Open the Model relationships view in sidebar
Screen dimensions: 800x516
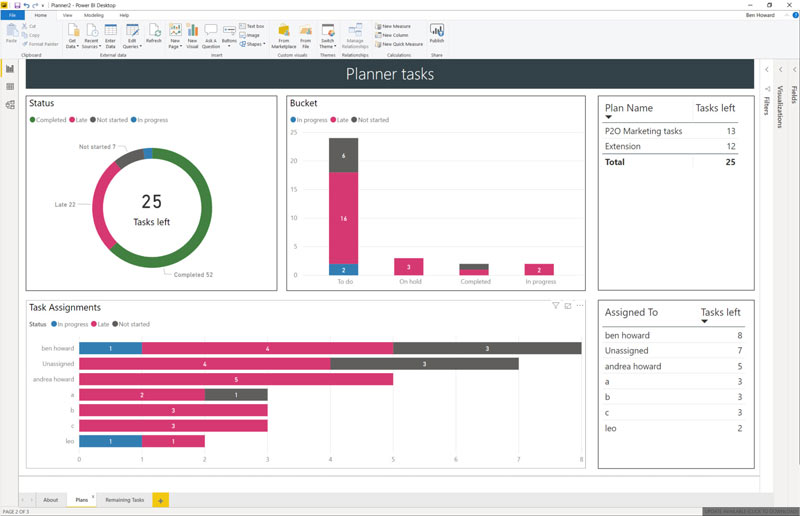coord(10,105)
